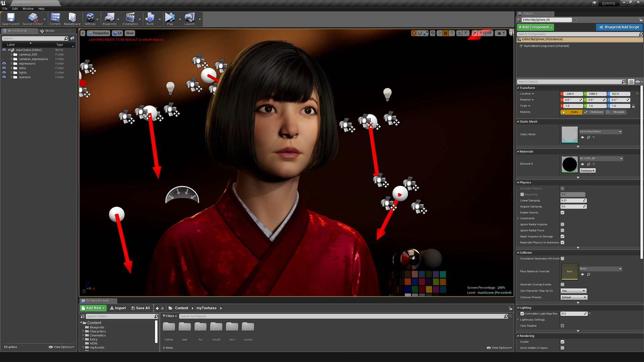Click the Blueprint/Add Script button
Screen dimensions: 644x362
click(619, 27)
